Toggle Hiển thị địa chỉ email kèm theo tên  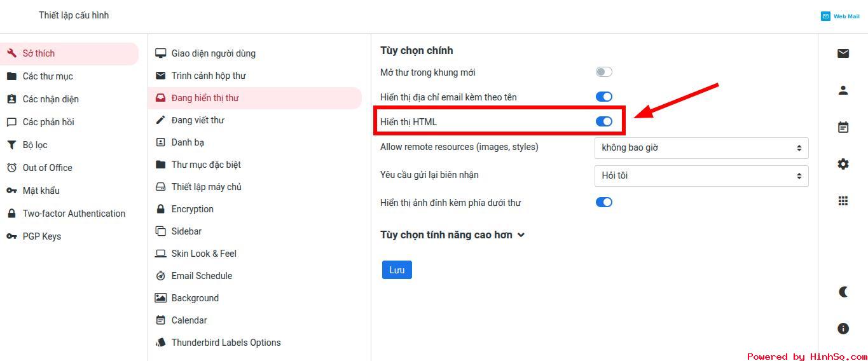(604, 97)
